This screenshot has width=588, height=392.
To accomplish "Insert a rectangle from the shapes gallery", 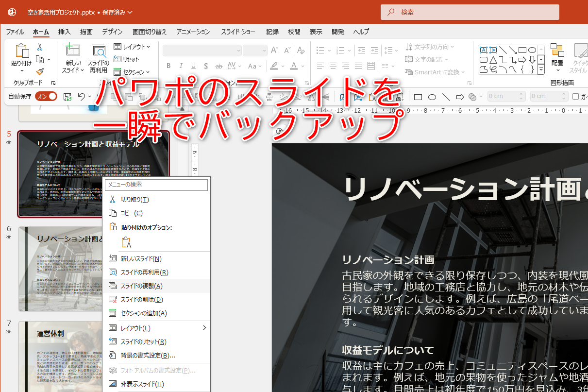I will point(523,49).
